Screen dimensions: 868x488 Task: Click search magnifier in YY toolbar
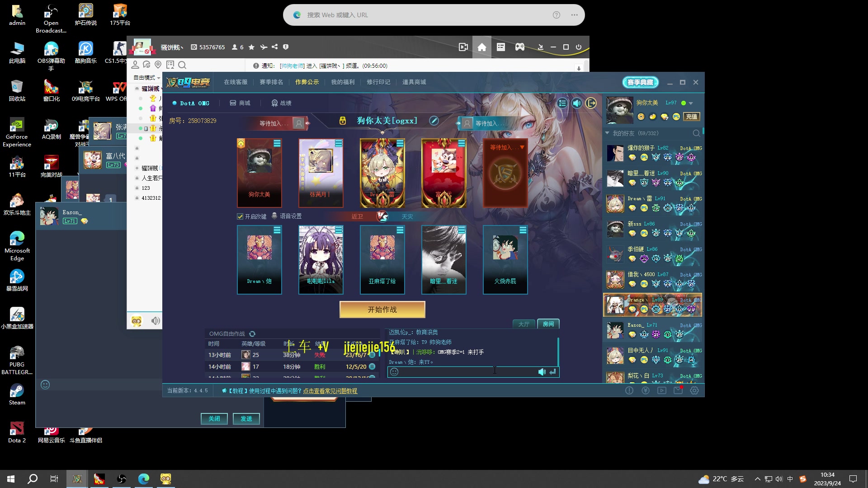[x=182, y=65]
